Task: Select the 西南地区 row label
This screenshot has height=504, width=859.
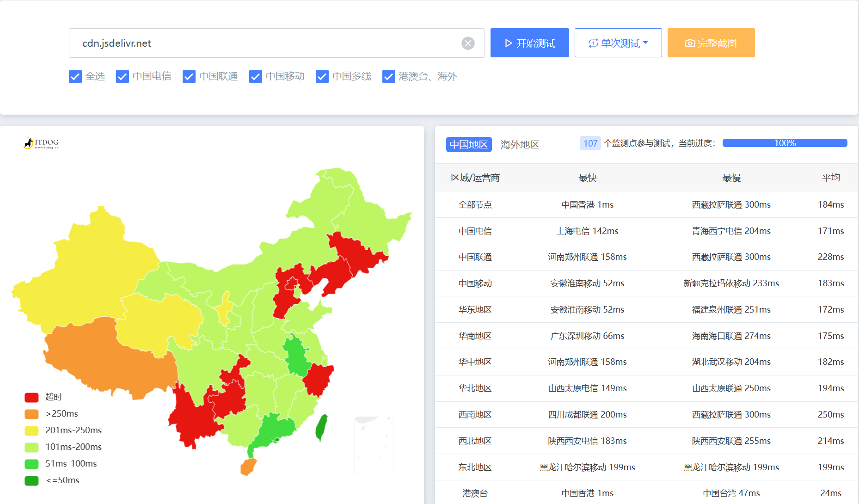Action: (475, 415)
